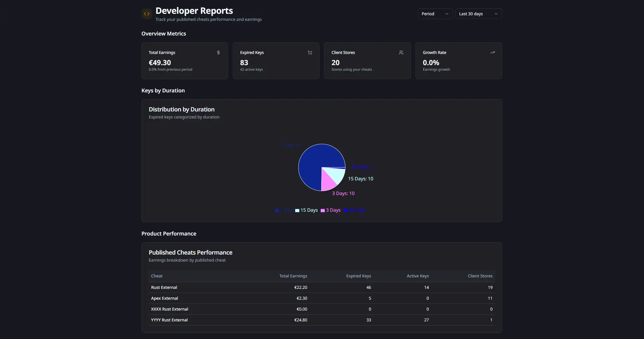Viewport: 644px width, 339px height.
Task: Click the shopping cart icon on Expired Keys card
Action: coord(310,52)
